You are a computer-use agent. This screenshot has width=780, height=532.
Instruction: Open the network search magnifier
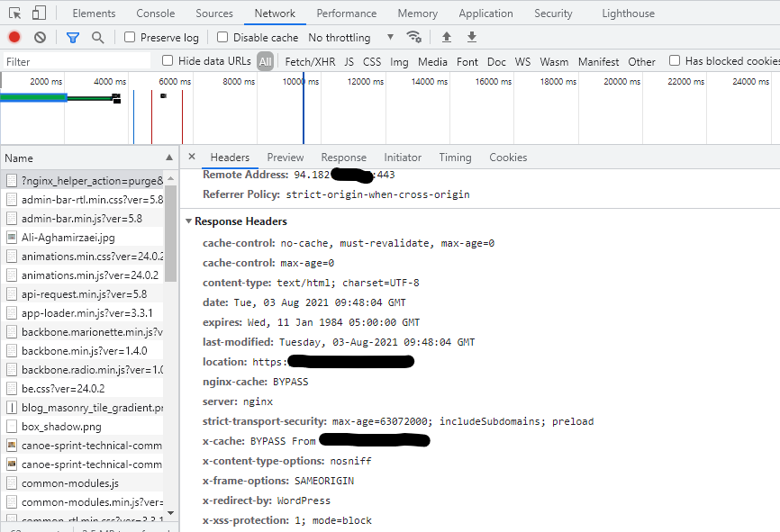97,37
